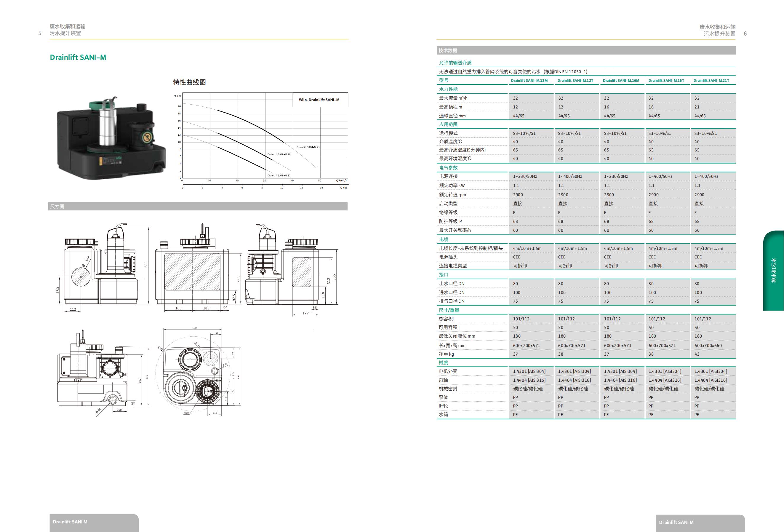The width and height of the screenshot is (784, 532).
Task: Click the '净重 kg' row label
Action: (446, 354)
